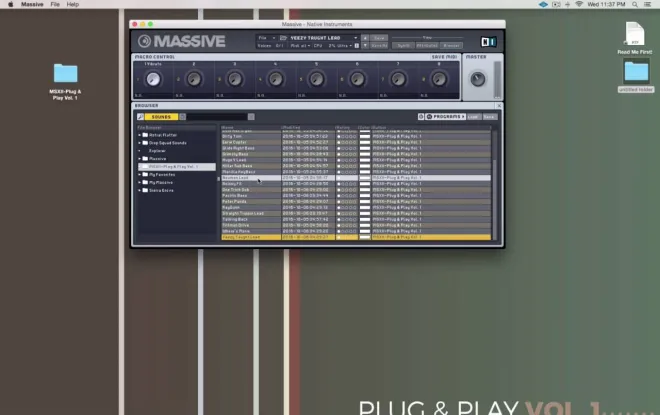660x415 pixels.
Task: Click the browser search input field
Action: pyautogui.click(x=217, y=117)
